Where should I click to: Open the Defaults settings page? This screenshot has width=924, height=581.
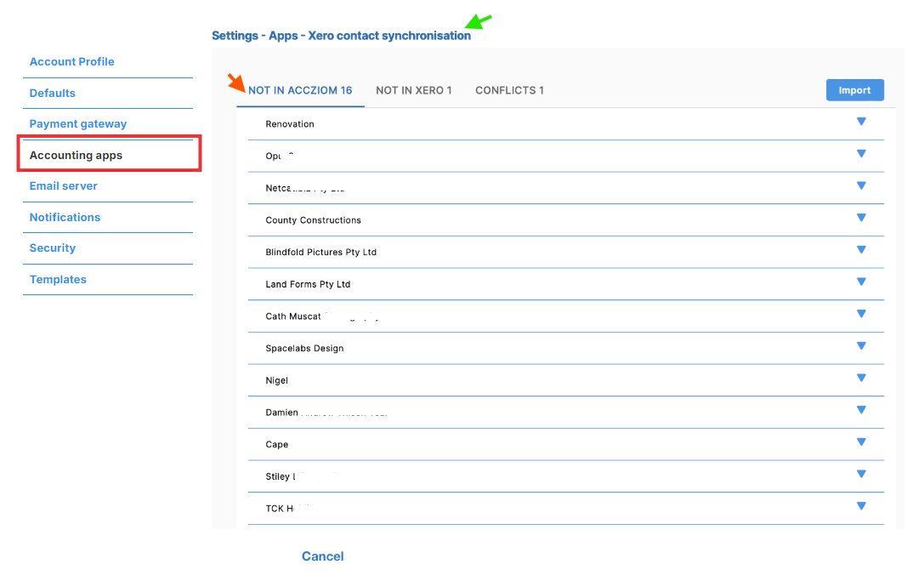(x=53, y=93)
